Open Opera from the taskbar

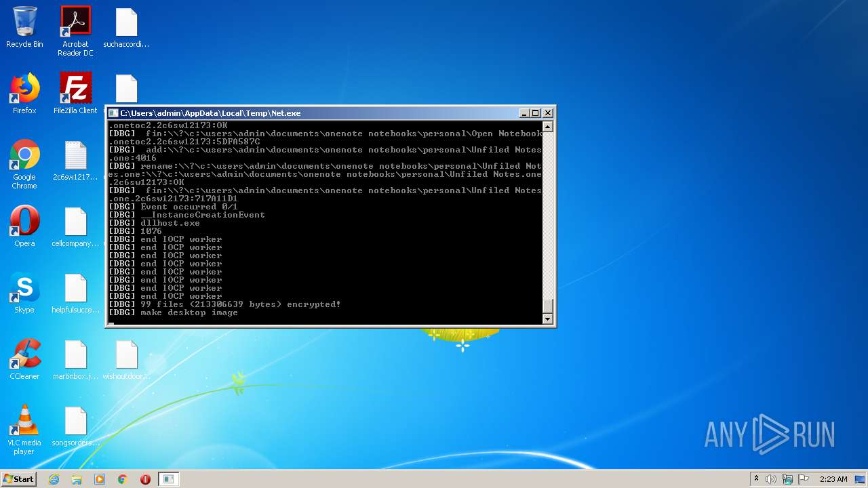[145, 479]
